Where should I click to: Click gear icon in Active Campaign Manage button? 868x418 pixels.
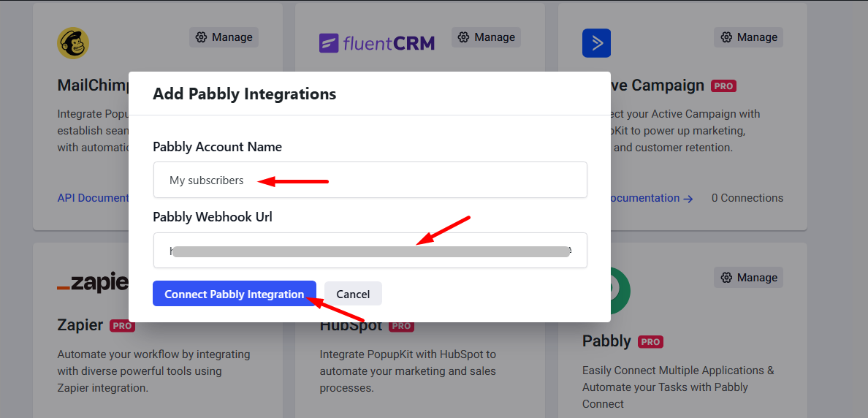(x=726, y=37)
